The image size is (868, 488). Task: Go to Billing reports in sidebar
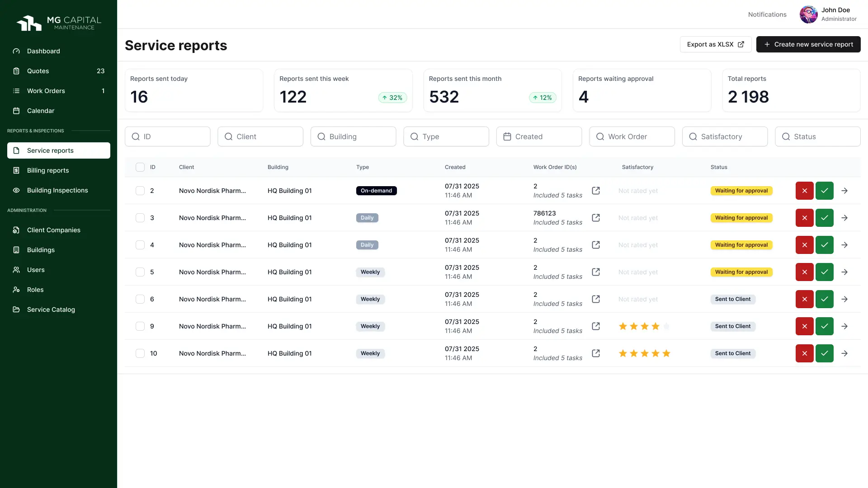pos(48,170)
